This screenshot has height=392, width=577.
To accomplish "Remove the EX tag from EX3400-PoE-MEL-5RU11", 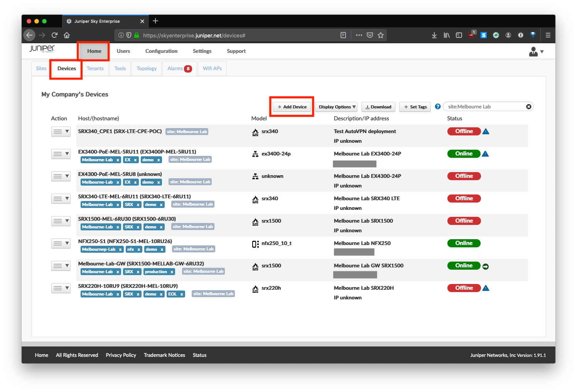I will [x=135, y=160].
